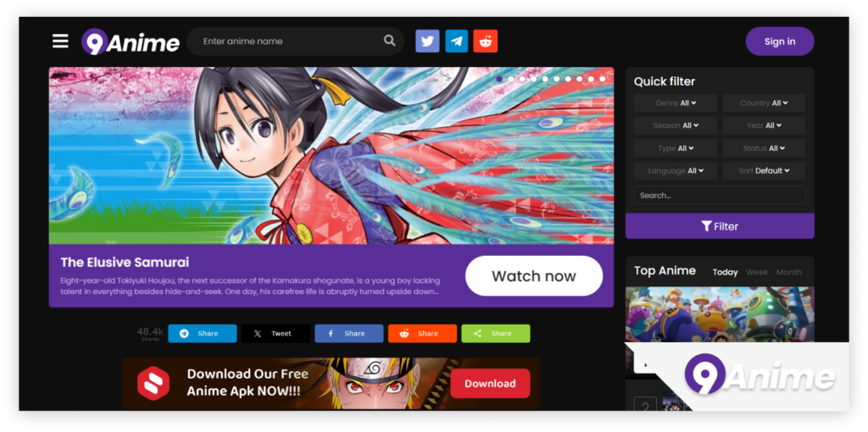The image size is (868, 432).
Task: Click the green generic Share button
Action: (495, 334)
